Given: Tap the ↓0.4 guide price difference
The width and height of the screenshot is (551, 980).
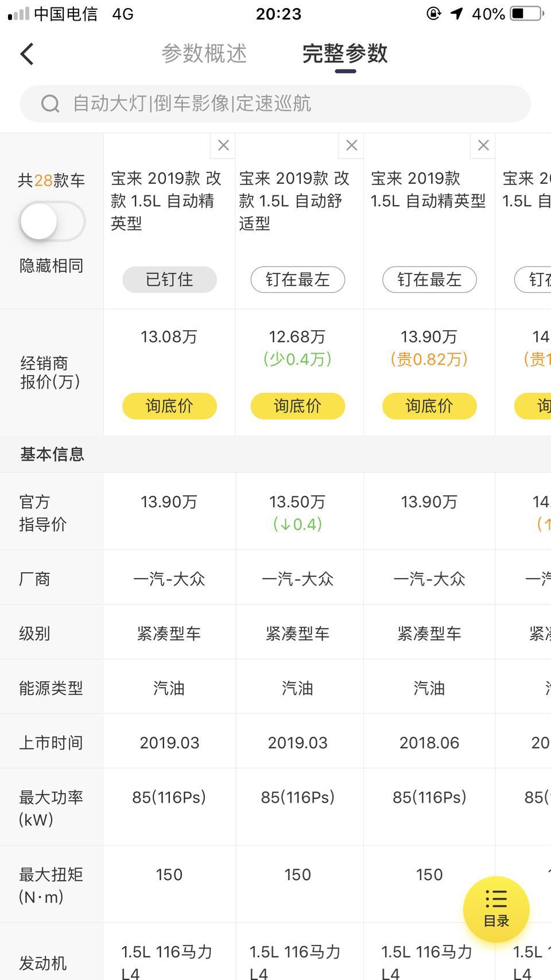Looking at the screenshot, I should tap(297, 524).
